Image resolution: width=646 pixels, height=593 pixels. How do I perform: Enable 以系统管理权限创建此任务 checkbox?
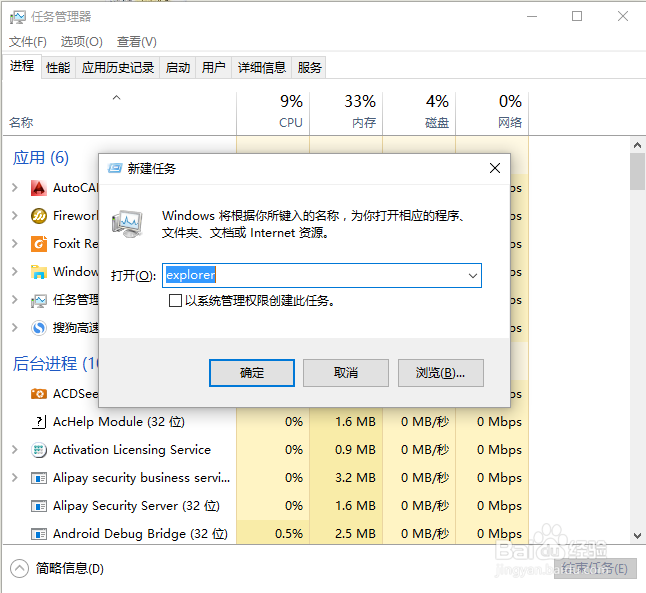[175, 300]
